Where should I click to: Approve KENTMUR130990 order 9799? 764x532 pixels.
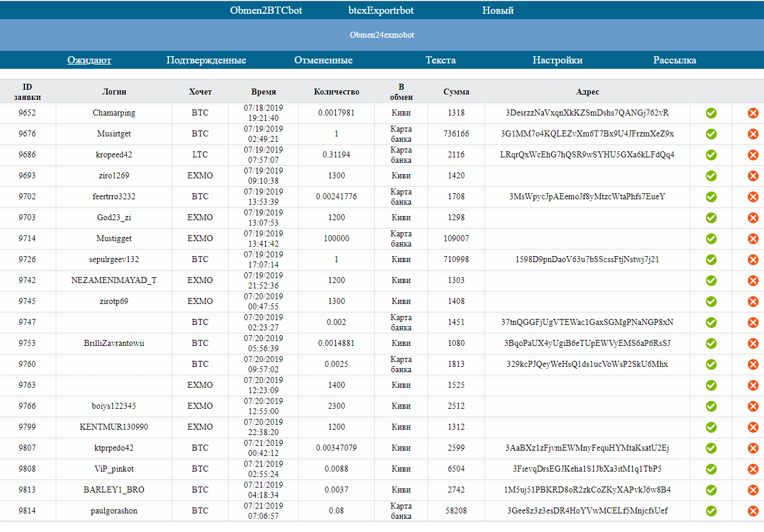(x=711, y=427)
